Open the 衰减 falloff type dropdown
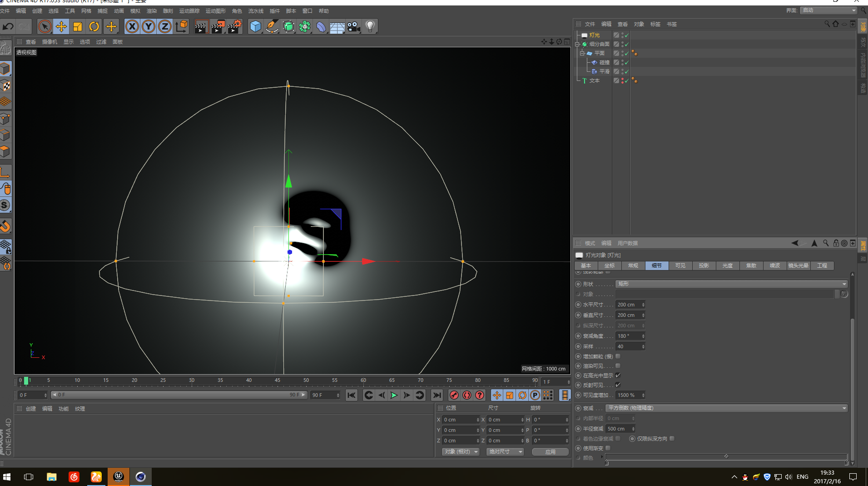868x486 pixels. [x=726, y=408]
